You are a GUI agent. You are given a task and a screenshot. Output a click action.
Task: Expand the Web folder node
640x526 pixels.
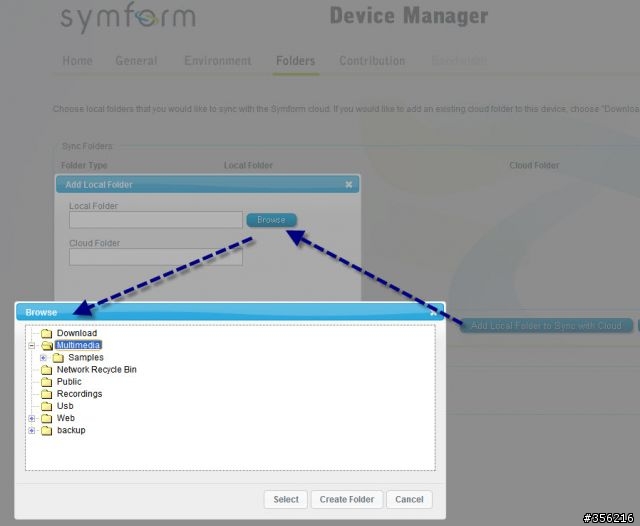click(x=31, y=418)
